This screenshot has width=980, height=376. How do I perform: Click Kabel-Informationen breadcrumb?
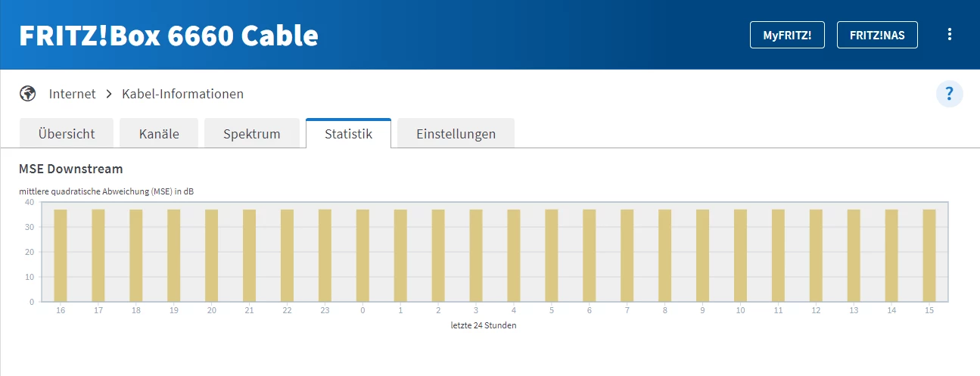[x=182, y=94]
